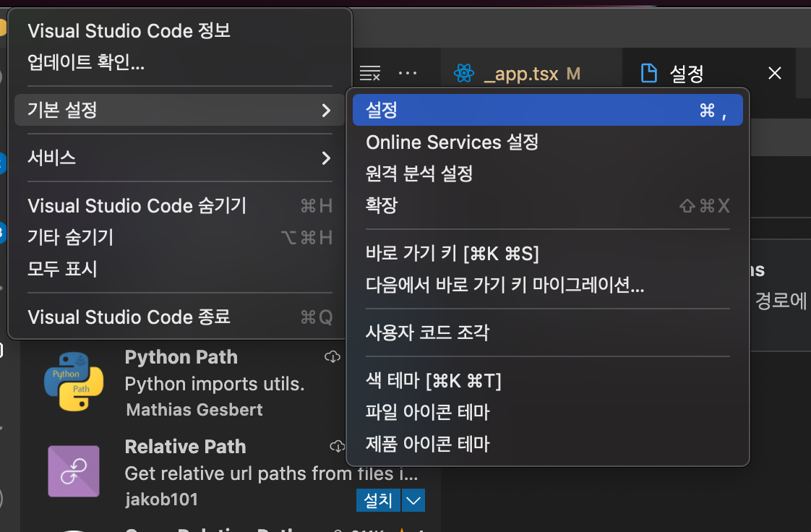811x532 pixels.
Task: Select '색 테마 [⌘K ⌘T]' entry
Action: point(548,380)
